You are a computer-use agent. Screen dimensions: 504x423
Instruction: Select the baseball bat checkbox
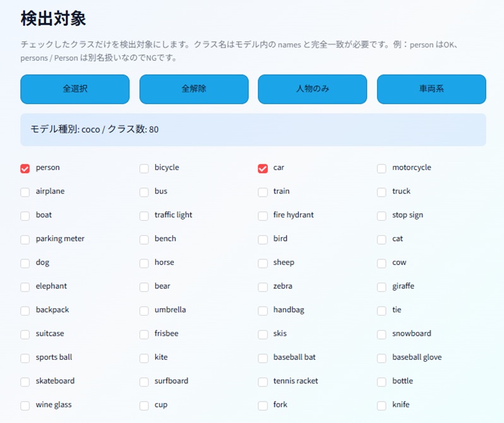(x=263, y=359)
